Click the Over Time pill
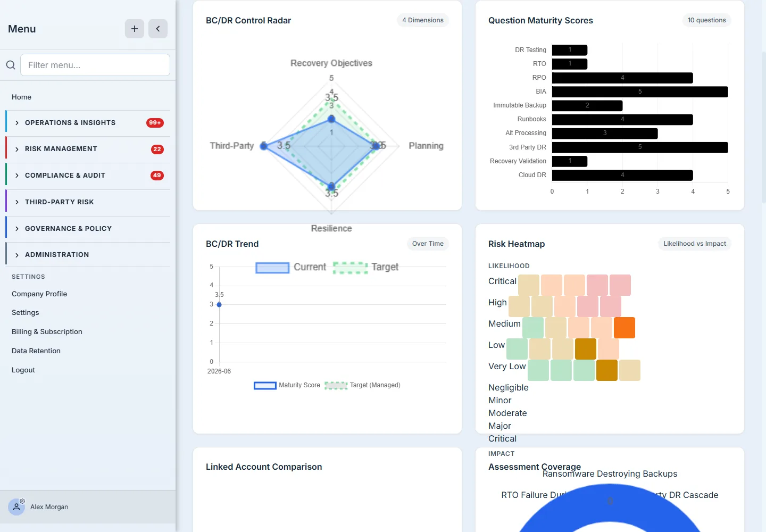This screenshot has width=766, height=532. (428, 244)
